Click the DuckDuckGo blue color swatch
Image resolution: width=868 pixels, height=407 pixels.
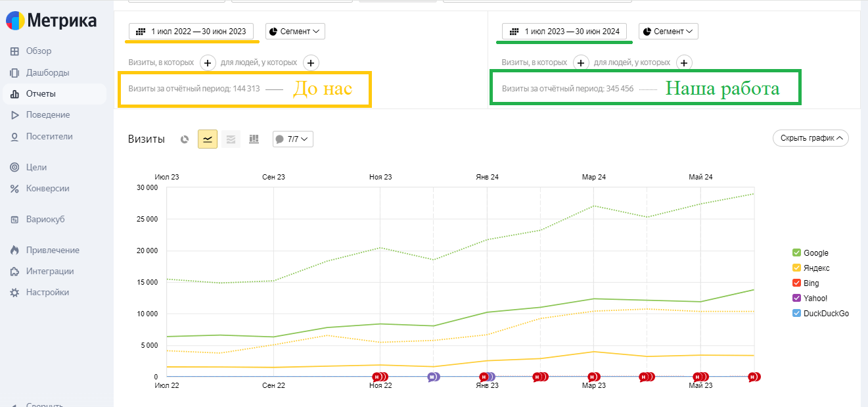pos(796,314)
